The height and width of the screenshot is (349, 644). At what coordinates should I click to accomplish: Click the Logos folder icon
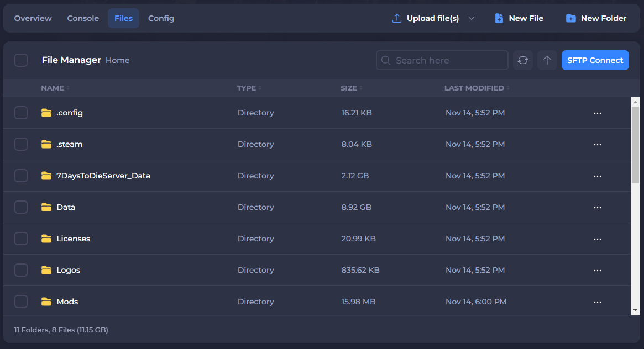click(x=46, y=270)
